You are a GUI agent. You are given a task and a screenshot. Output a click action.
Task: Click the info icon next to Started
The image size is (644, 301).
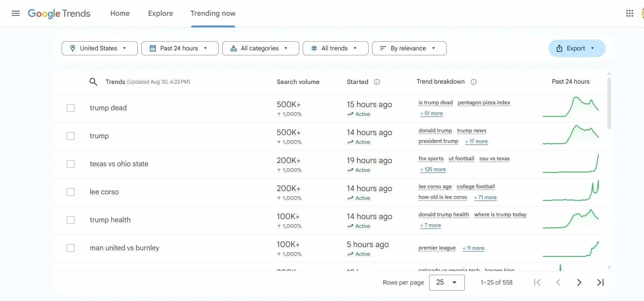pos(377,82)
